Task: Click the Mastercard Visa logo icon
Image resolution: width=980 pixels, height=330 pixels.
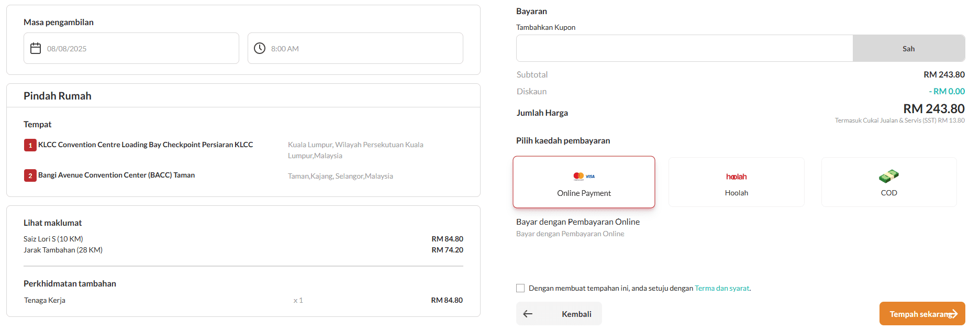Action: [584, 177]
